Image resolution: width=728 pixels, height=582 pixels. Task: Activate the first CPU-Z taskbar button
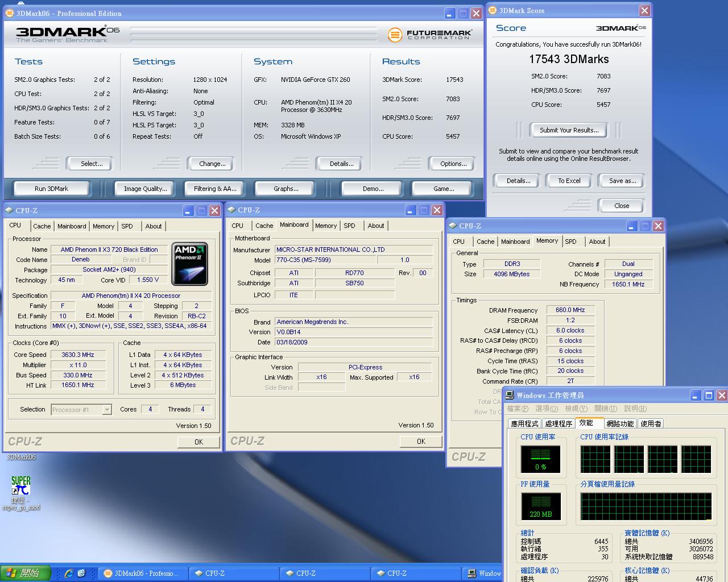233,573
